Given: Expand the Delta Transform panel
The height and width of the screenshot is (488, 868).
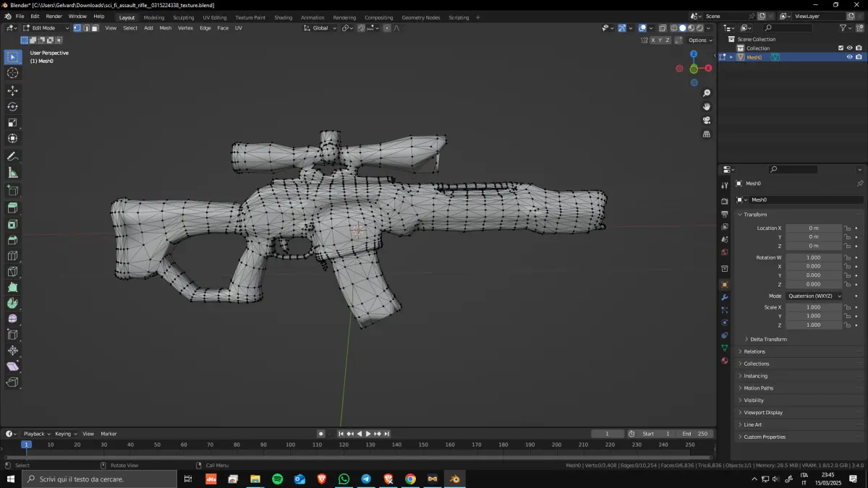Looking at the screenshot, I should click(x=767, y=339).
